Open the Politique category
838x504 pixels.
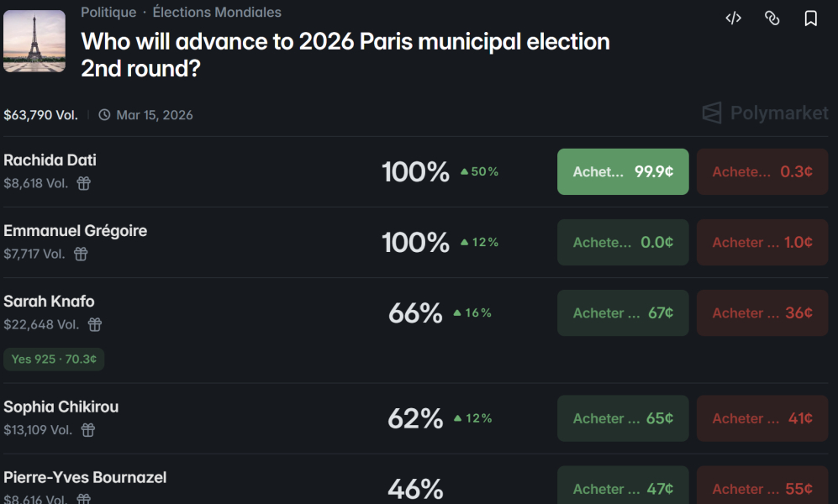click(108, 13)
